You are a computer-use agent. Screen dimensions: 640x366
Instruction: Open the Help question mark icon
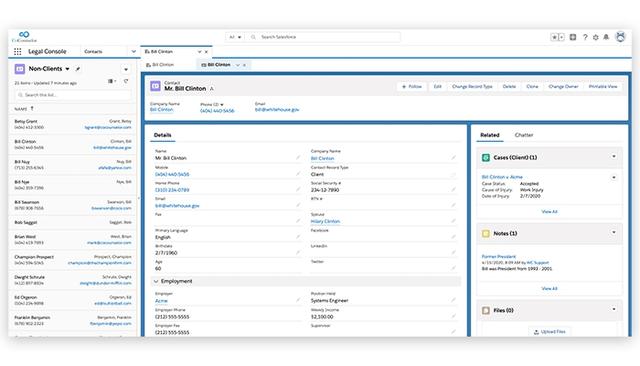pos(585,37)
